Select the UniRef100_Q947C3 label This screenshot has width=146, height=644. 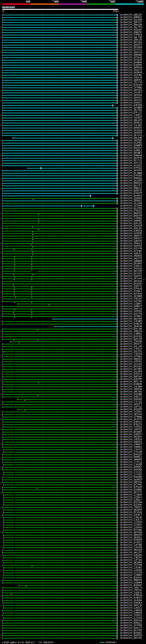[x=131, y=45]
